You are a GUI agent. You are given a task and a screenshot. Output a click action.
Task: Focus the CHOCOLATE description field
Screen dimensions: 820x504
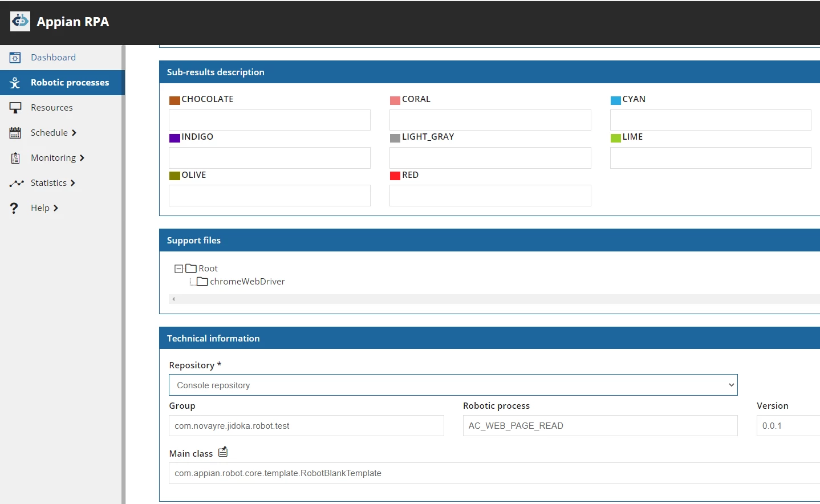(x=270, y=120)
